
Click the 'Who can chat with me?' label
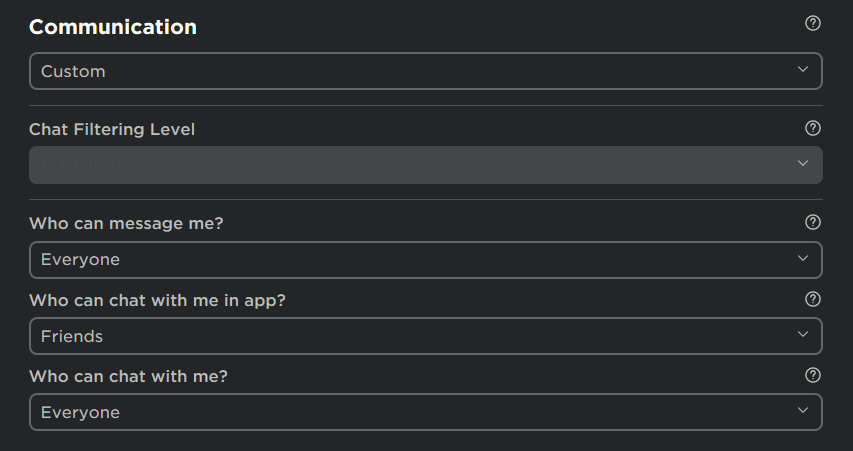(x=128, y=376)
